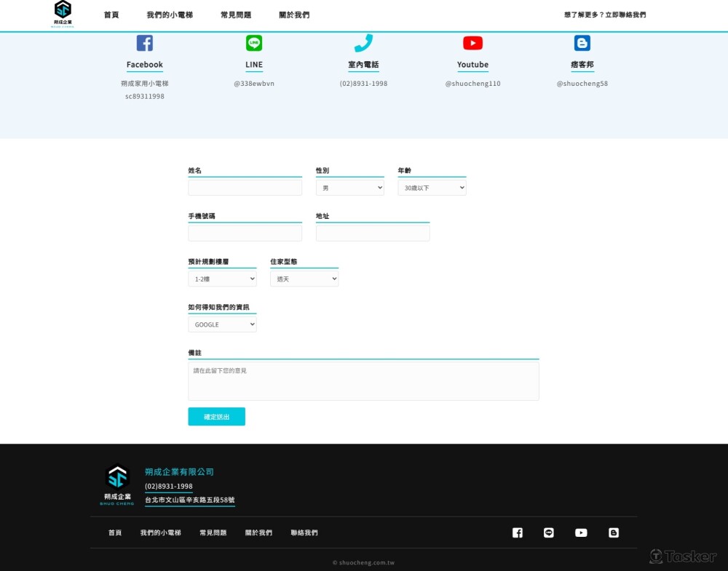Open Facebook from the footer icon
728x571 pixels.
coord(518,532)
